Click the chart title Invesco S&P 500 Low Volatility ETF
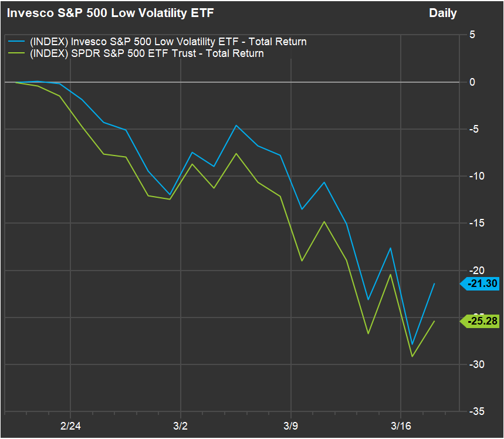 click(110, 13)
